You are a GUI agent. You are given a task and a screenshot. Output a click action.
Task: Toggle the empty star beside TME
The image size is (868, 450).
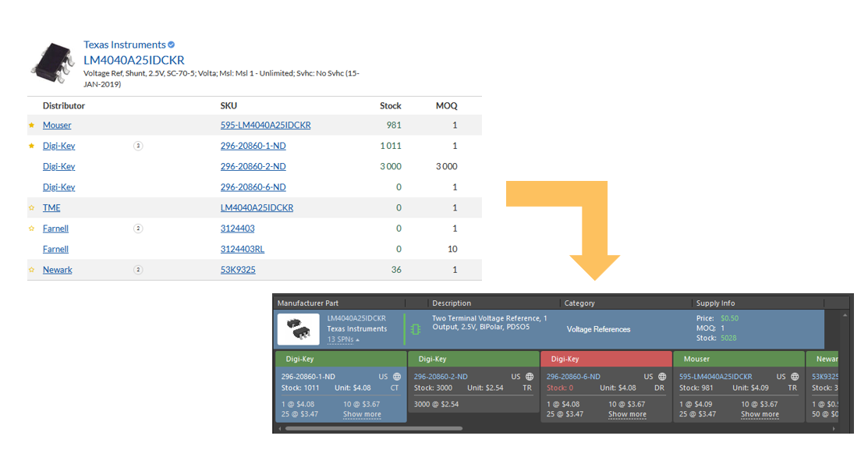point(32,208)
